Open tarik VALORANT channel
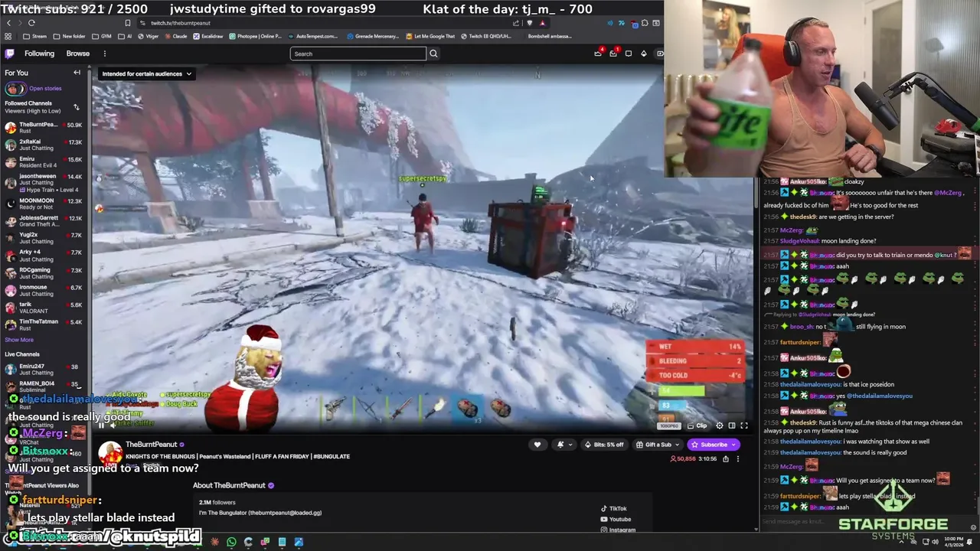Viewport: 980px width, 551px height. coord(44,308)
